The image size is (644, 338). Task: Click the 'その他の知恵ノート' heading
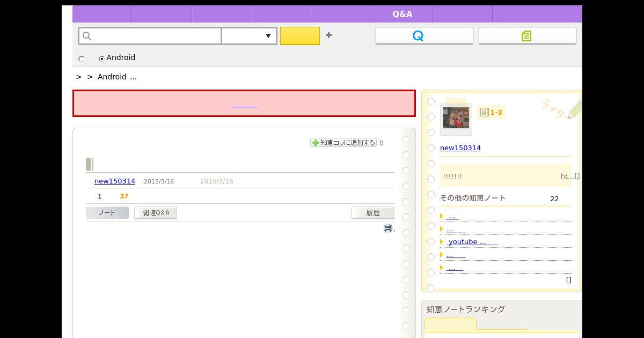click(473, 198)
